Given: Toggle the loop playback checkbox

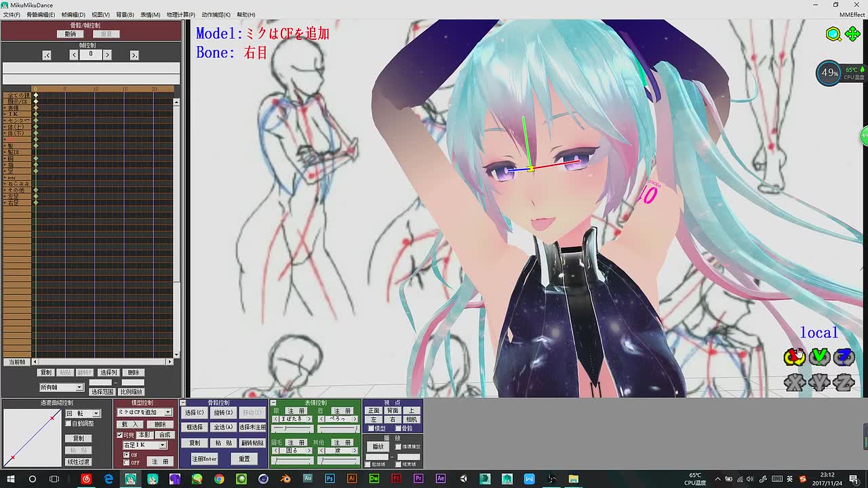Looking at the screenshot, I should 398,447.
